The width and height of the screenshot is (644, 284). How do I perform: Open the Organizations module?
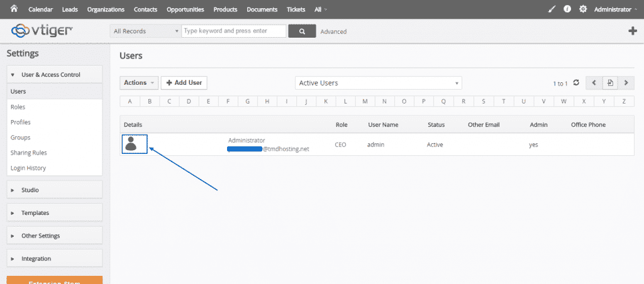point(106,9)
